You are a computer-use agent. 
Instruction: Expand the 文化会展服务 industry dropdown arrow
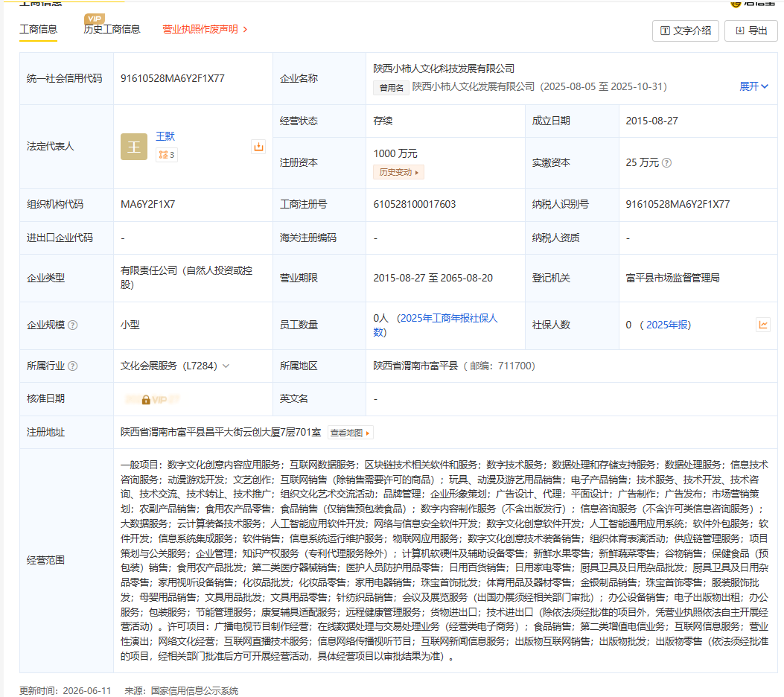point(226,366)
